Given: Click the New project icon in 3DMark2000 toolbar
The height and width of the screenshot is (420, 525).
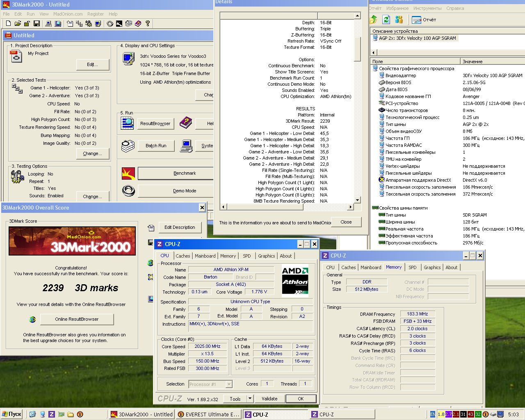Looking at the screenshot, I should pos(8,23).
